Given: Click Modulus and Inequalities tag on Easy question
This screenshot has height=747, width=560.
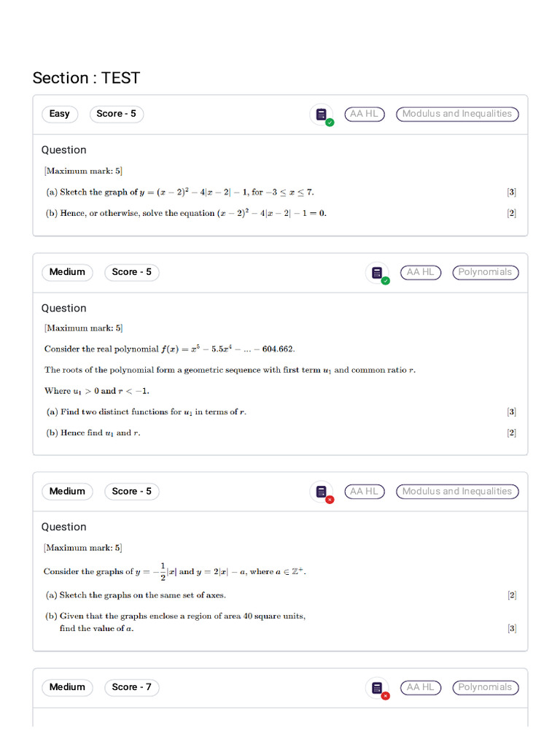Looking at the screenshot, I should coord(457,114).
